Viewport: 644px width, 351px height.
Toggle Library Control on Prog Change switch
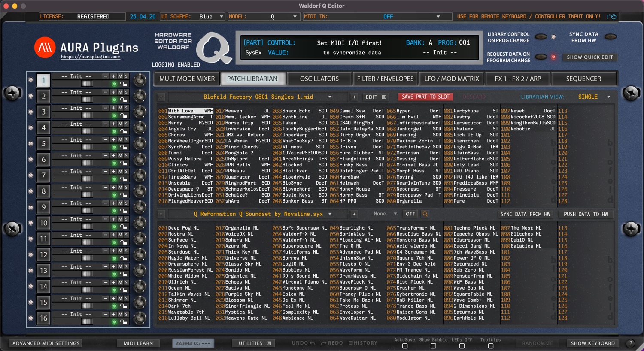point(541,37)
